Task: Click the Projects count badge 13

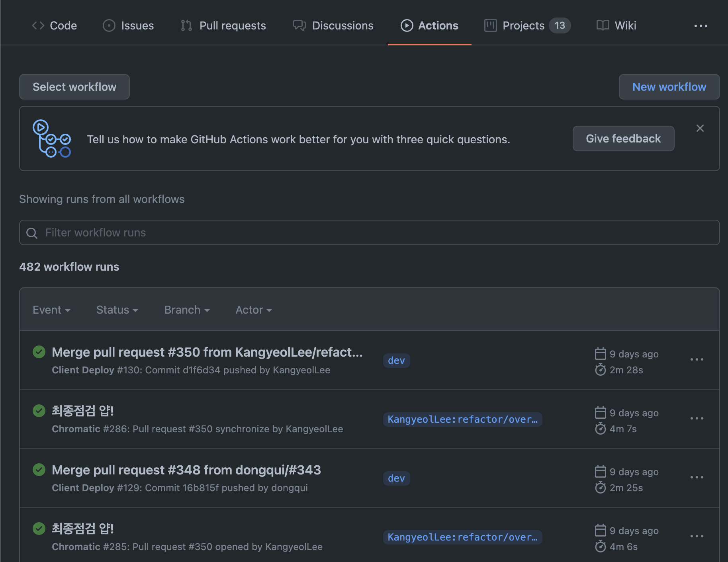Action: [x=560, y=25]
